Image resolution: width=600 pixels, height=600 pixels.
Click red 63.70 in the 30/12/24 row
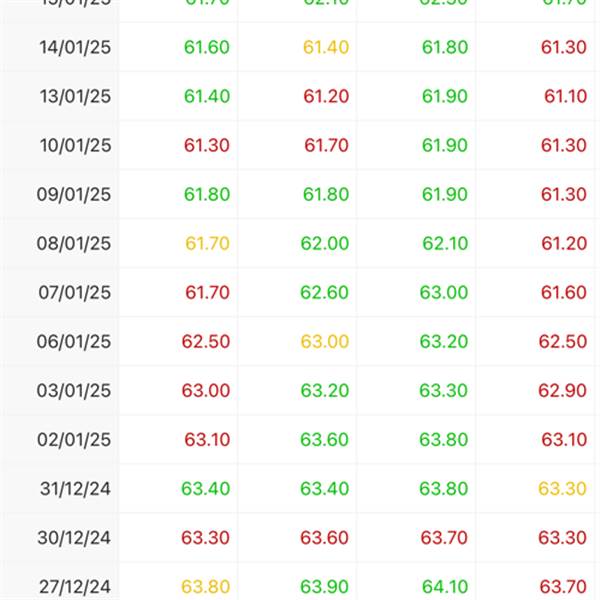pyautogui.click(x=444, y=538)
